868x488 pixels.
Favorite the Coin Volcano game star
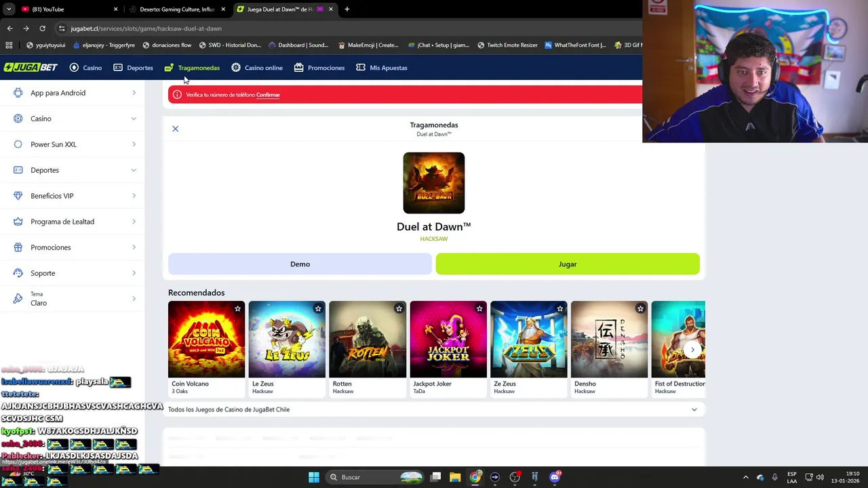pos(237,308)
